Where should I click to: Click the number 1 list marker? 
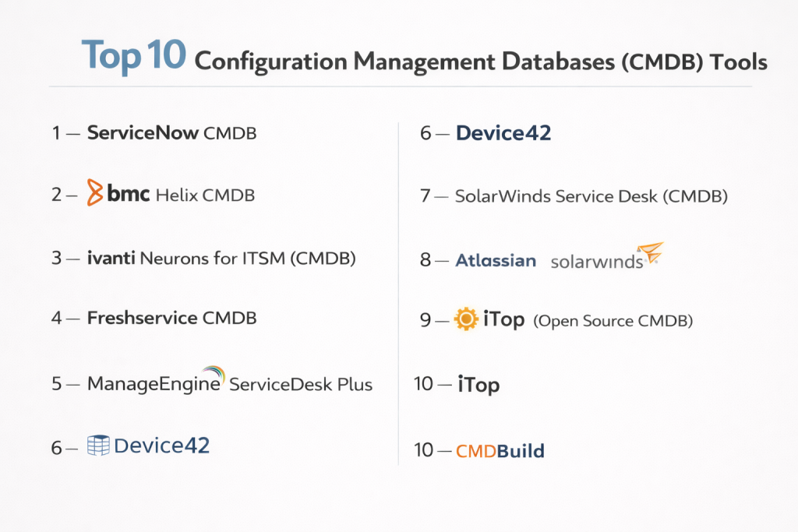56,133
